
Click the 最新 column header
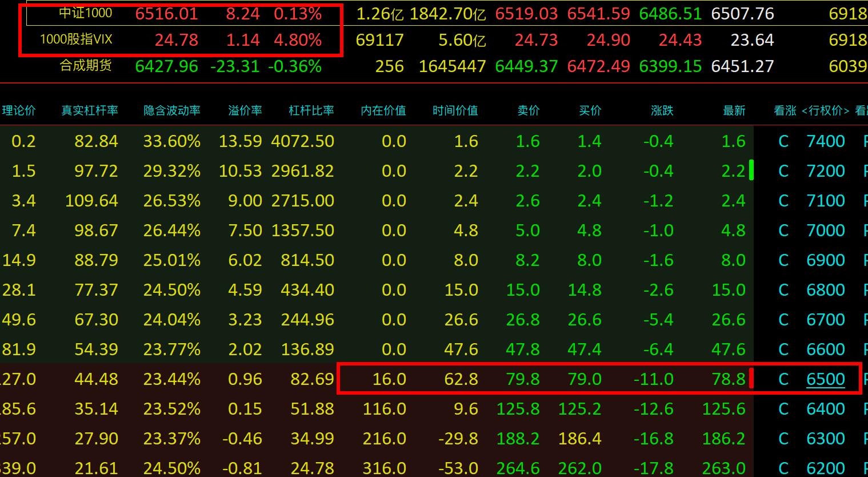tap(734, 110)
